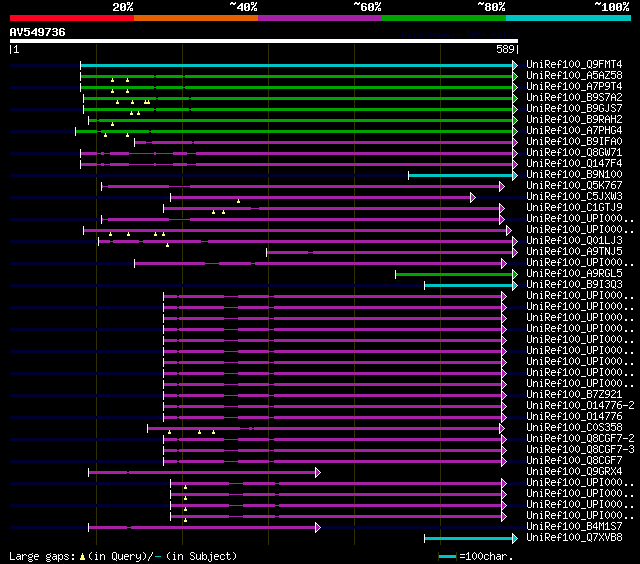This screenshot has width=640, height=564.
Task: Select the UniRef100_B9N100 label
Action: tap(574, 175)
